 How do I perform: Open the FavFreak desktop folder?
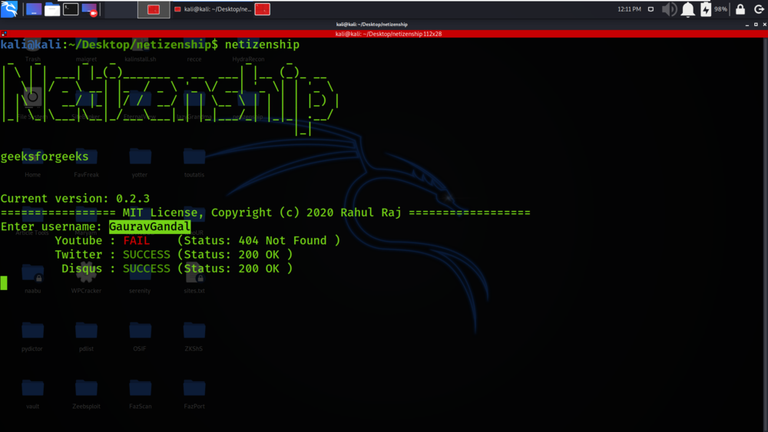click(86, 162)
